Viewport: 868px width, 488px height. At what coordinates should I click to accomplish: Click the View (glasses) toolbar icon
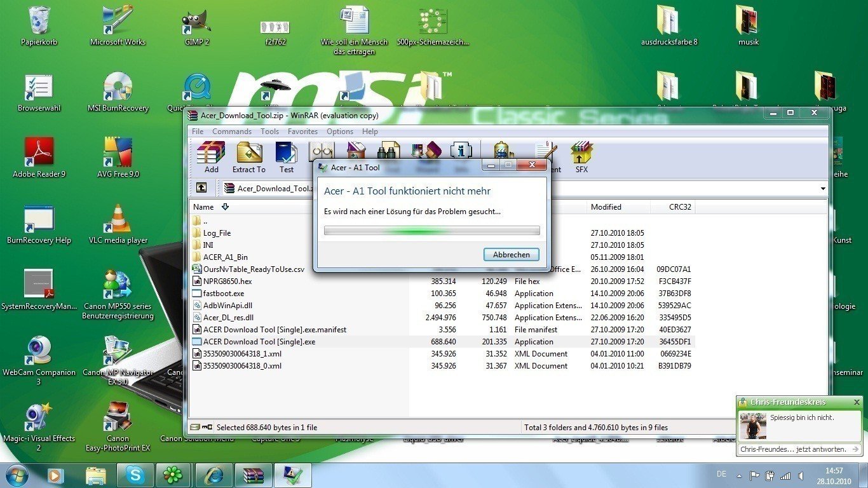(x=322, y=151)
